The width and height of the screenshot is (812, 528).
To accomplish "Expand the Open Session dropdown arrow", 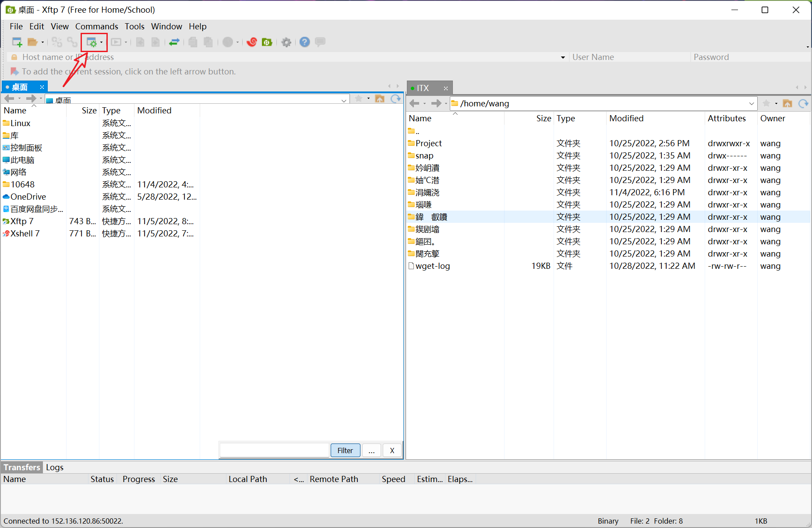I will [x=42, y=42].
